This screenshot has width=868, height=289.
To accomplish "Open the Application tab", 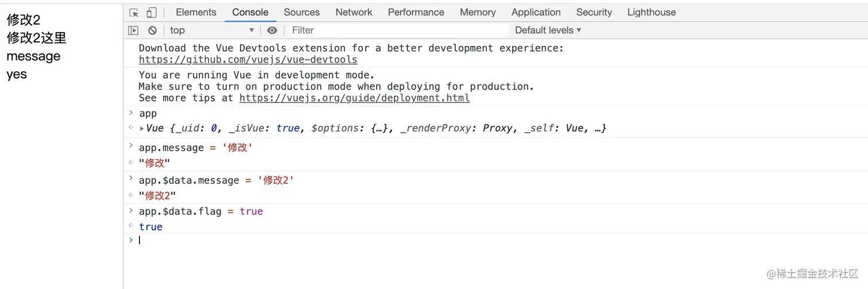I will tap(536, 12).
